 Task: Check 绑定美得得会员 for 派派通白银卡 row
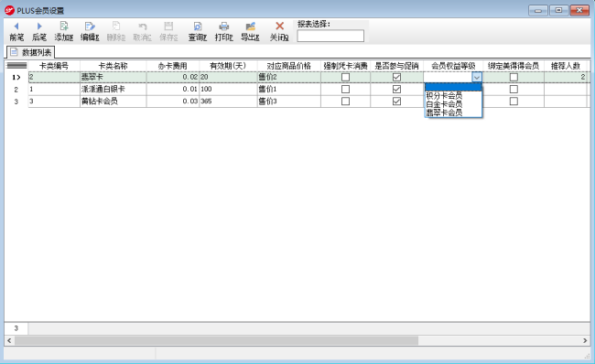[x=514, y=89]
